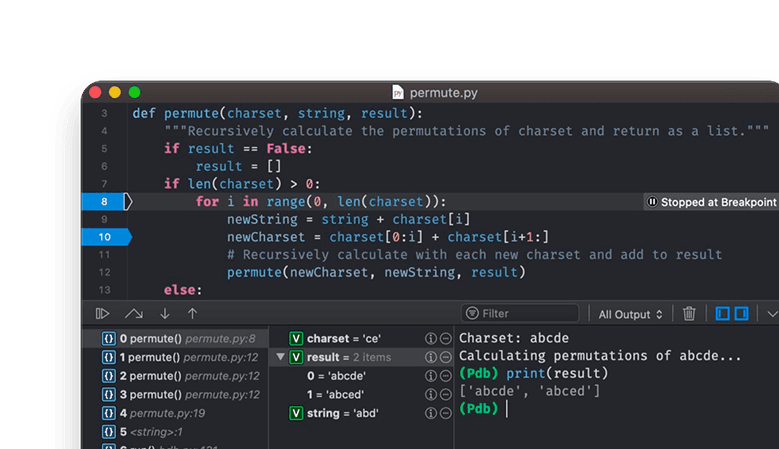
Task: Click the Step Over debugger icon
Action: tap(134, 313)
